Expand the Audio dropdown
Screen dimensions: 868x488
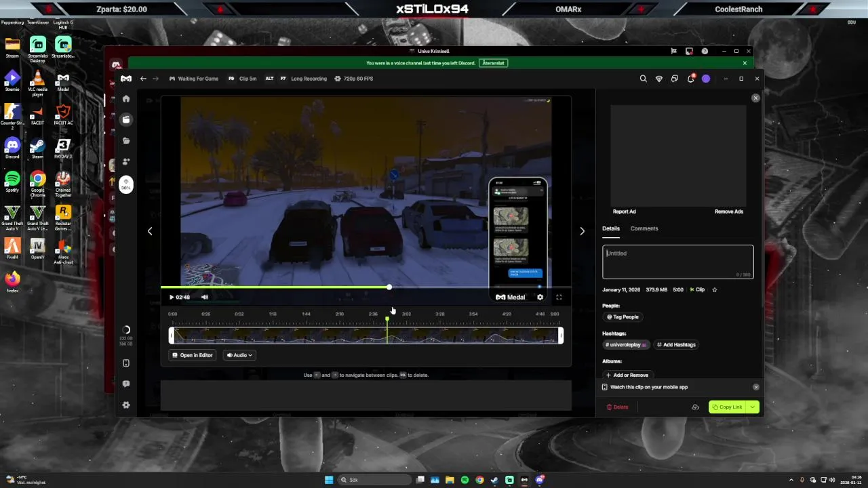click(239, 355)
